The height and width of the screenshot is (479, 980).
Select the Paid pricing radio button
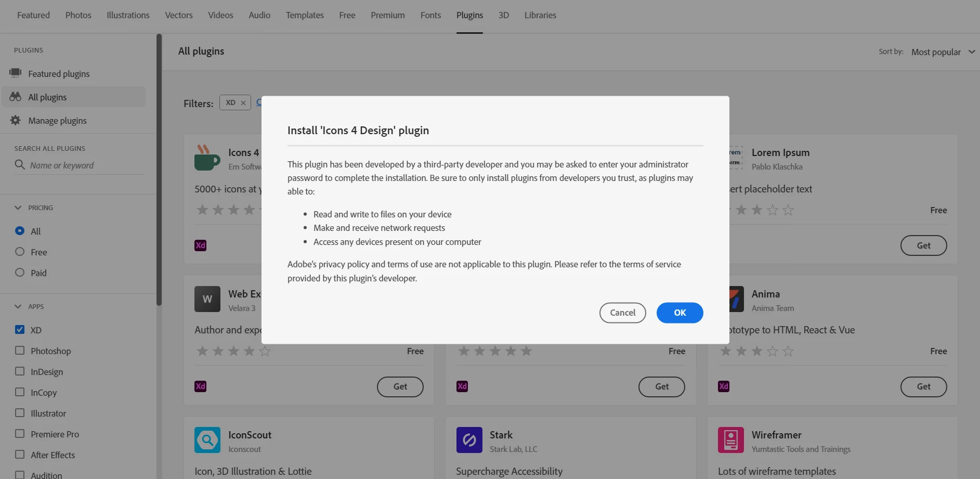(x=20, y=273)
